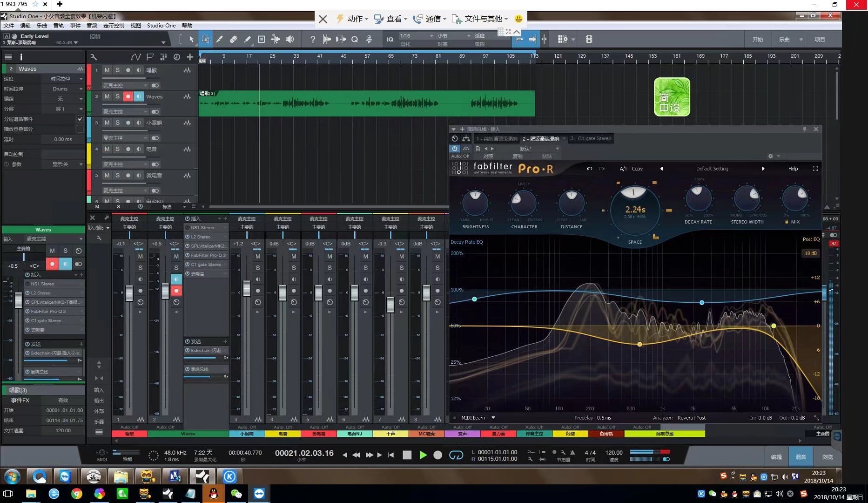868x503 pixels.
Task: Pin the plugin window
Action: [x=805, y=129]
